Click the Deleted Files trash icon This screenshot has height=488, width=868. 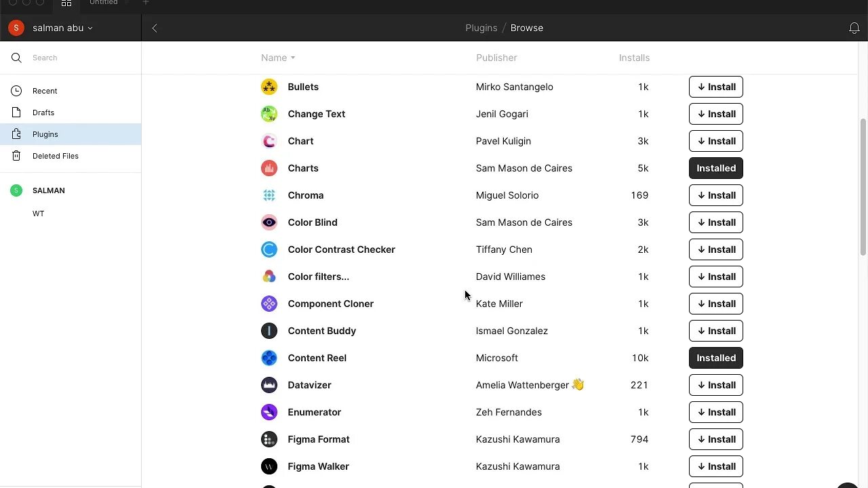tap(16, 156)
